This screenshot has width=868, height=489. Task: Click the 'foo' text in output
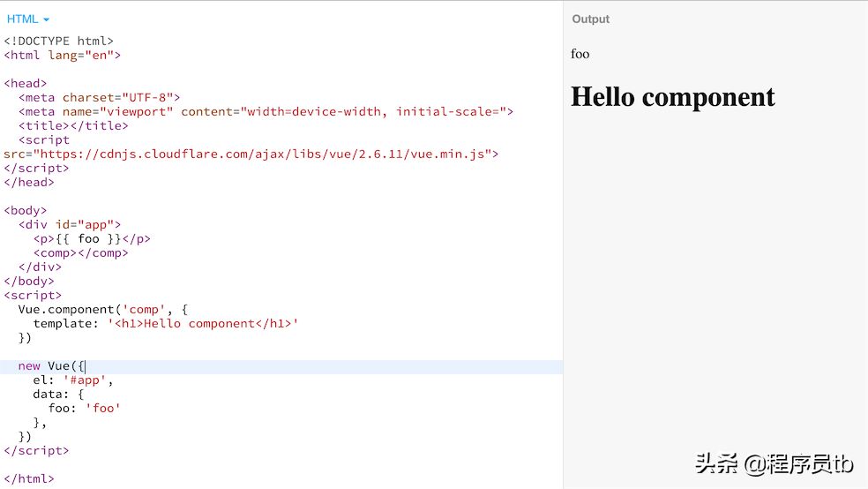click(x=580, y=54)
